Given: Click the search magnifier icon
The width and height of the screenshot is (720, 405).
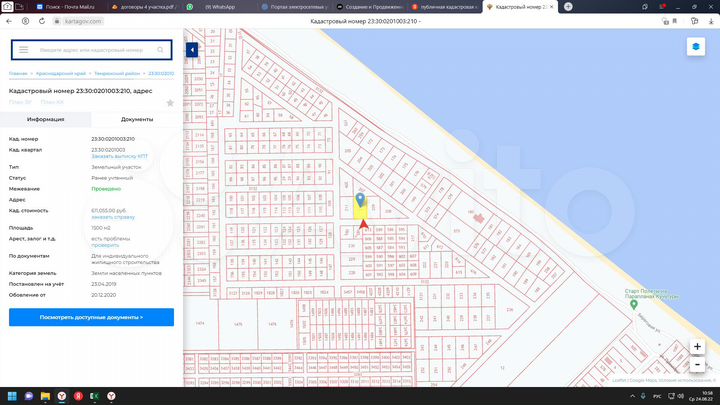Looking at the screenshot, I should coord(160,49).
